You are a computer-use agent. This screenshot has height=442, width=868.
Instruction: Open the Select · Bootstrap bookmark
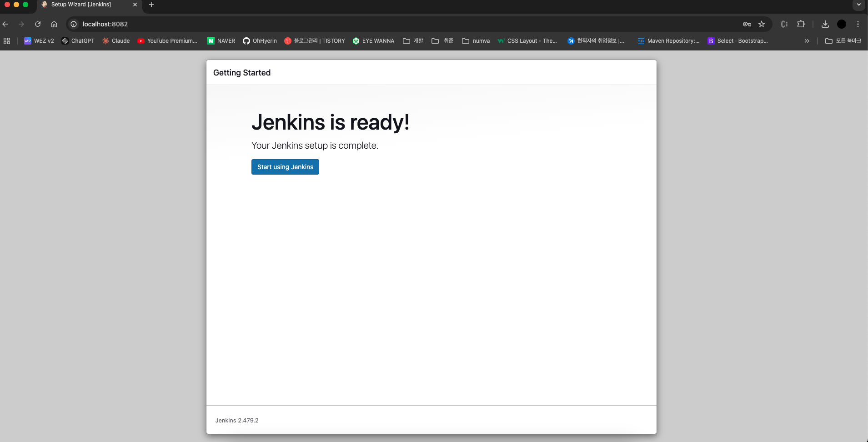pos(738,41)
